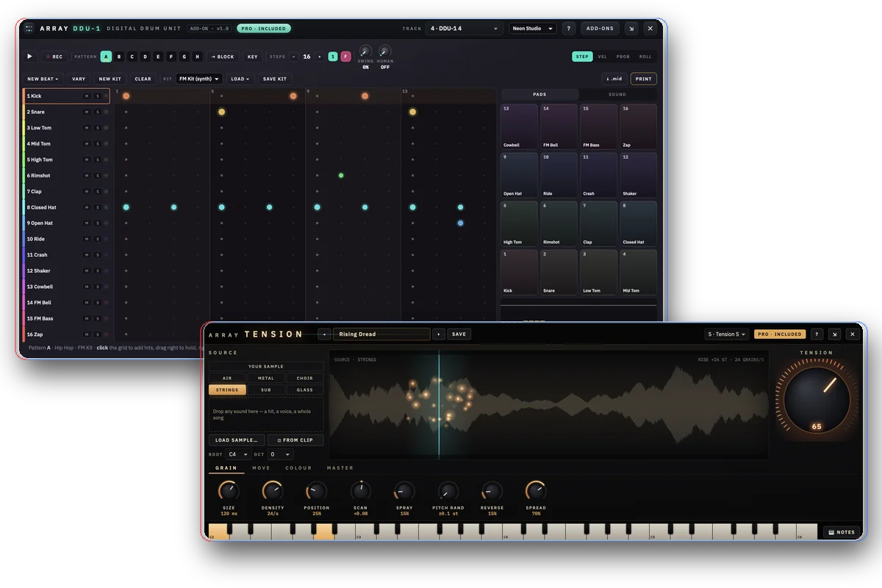The image size is (882, 588).
Task: Select the STRINGS source
Action: click(x=227, y=390)
